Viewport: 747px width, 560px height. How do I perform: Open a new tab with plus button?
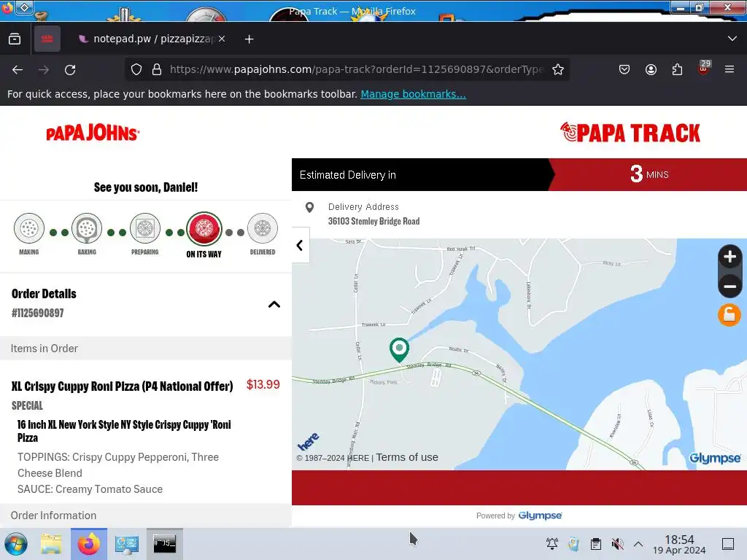(x=249, y=39)
